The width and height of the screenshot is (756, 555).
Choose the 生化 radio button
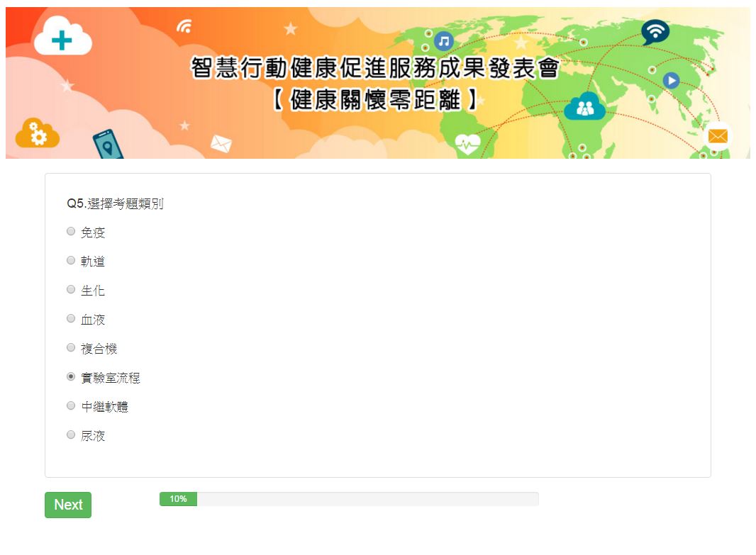pos(71,289)
